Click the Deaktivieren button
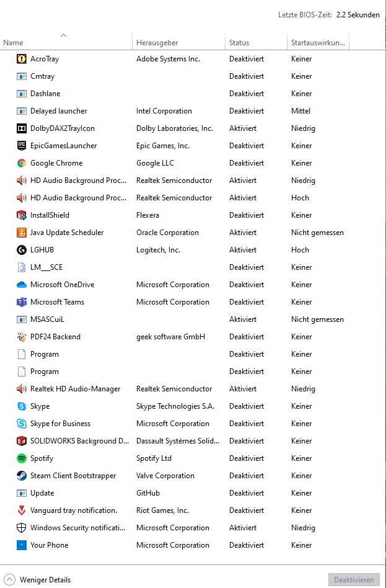The image size is (386, 588). (x=354, y=580)
